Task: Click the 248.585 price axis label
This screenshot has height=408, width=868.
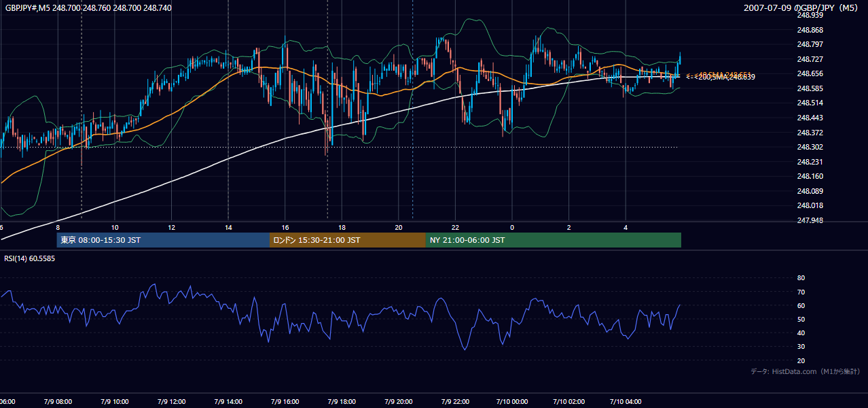Action: point(810,88)
